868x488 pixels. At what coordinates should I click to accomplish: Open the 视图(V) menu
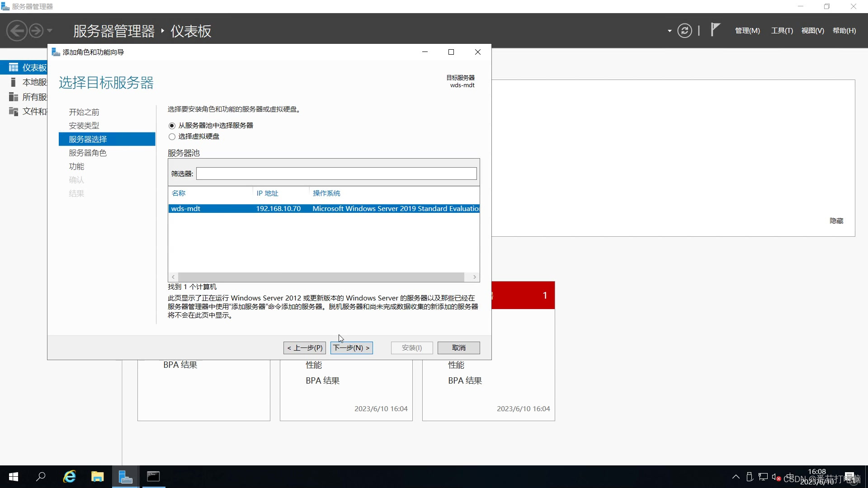coord(812,31)
